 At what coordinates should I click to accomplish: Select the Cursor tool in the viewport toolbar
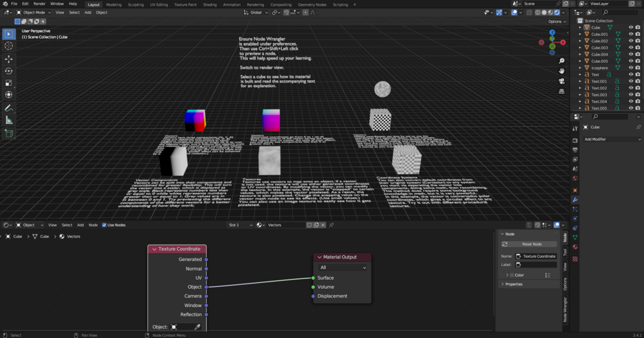8,46
